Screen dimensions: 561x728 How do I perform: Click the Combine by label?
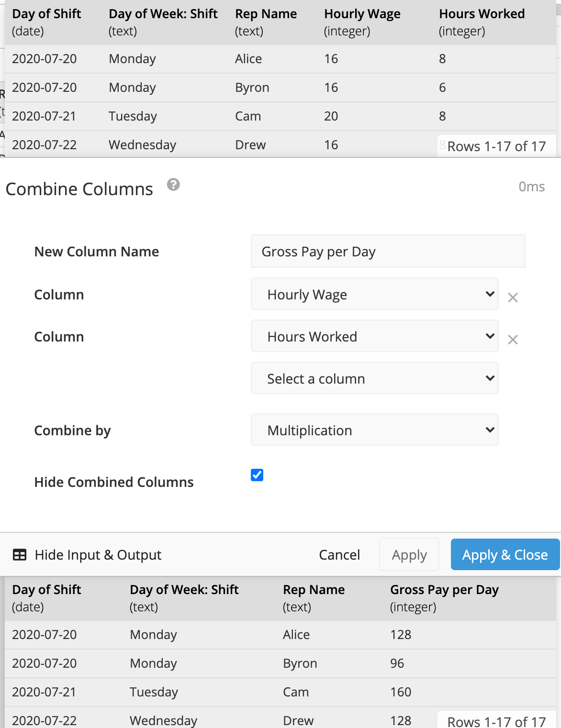[x=72, y=430]
